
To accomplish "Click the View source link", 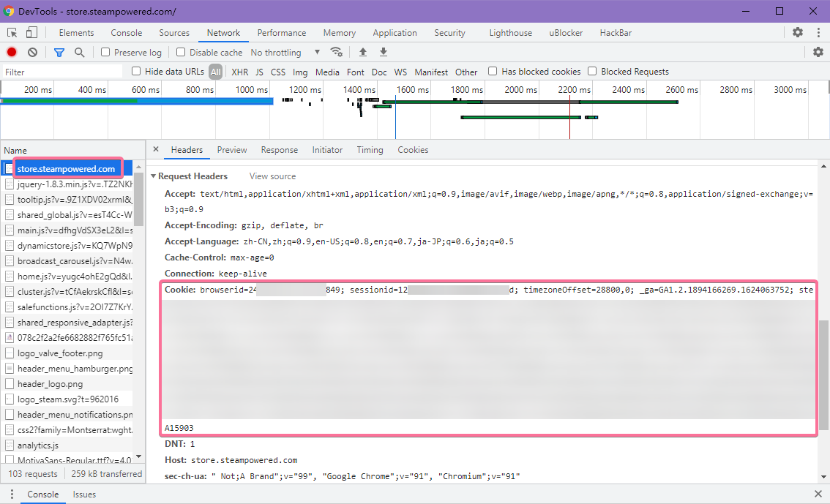I will point(272,176).
